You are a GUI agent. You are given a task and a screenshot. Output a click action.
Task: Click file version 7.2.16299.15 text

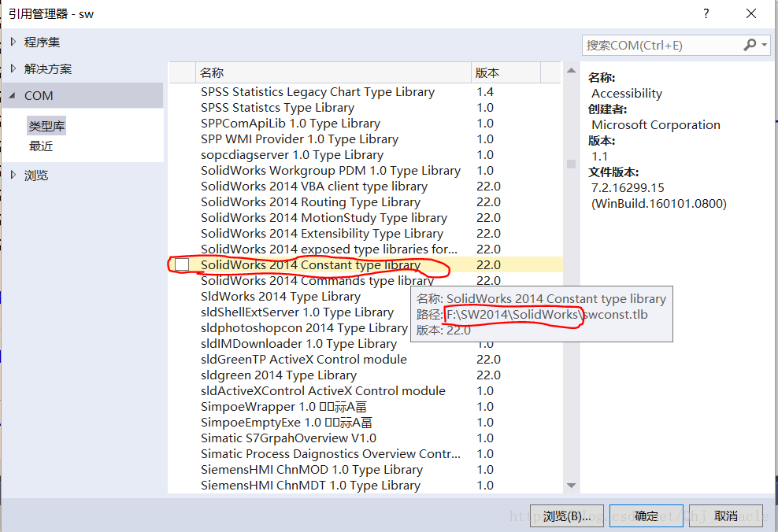pos(628,188)
